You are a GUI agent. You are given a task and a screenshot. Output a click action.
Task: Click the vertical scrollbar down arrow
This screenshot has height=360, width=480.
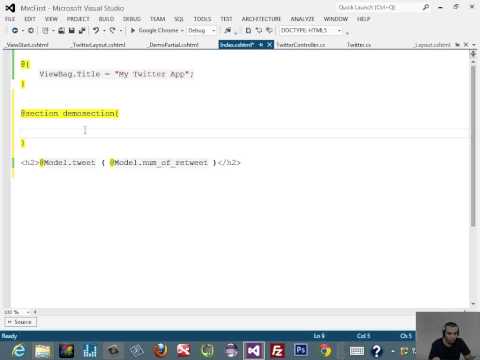(x=473, y=304)
